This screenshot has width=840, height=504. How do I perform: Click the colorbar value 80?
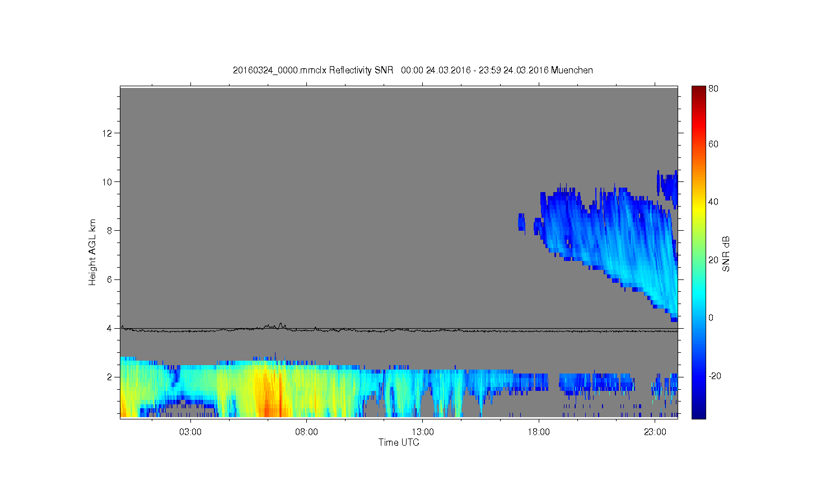713,88
